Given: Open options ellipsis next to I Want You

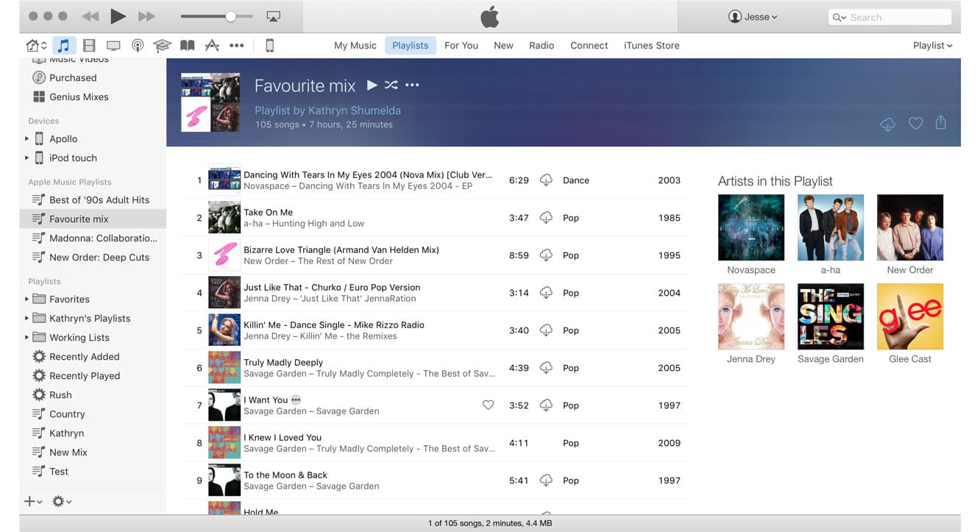Looking at the screenshot, I should (296, 400).
